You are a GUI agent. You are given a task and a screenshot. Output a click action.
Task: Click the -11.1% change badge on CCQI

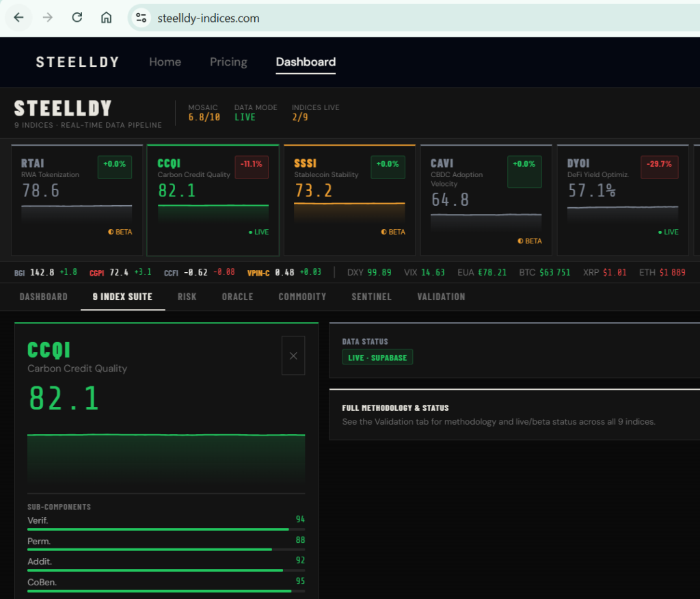252,167
